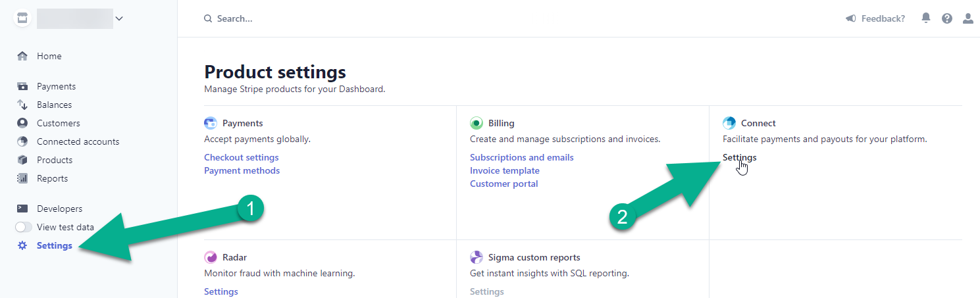Click the Products box icon
The height and width of the screenshot is (298, 980).
click(x=22, y=160)
